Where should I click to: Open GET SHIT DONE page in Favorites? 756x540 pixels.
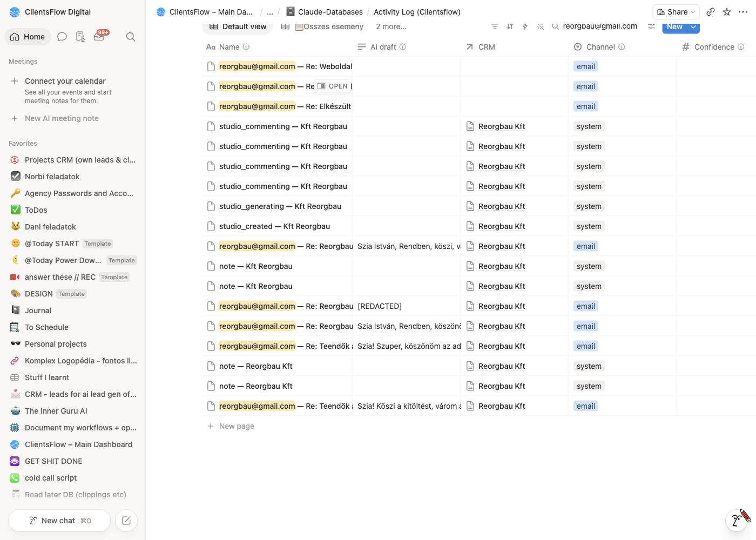pyautogui.click(x=73, y=461)
